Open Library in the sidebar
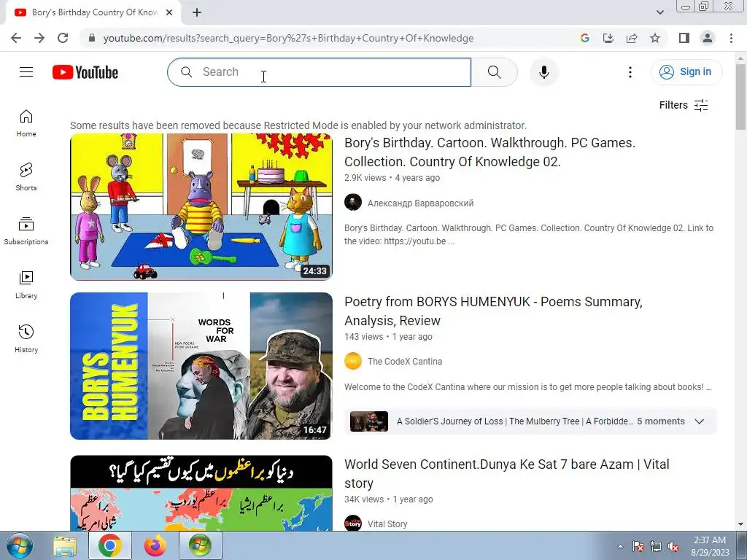 click(x=26, y=285)
